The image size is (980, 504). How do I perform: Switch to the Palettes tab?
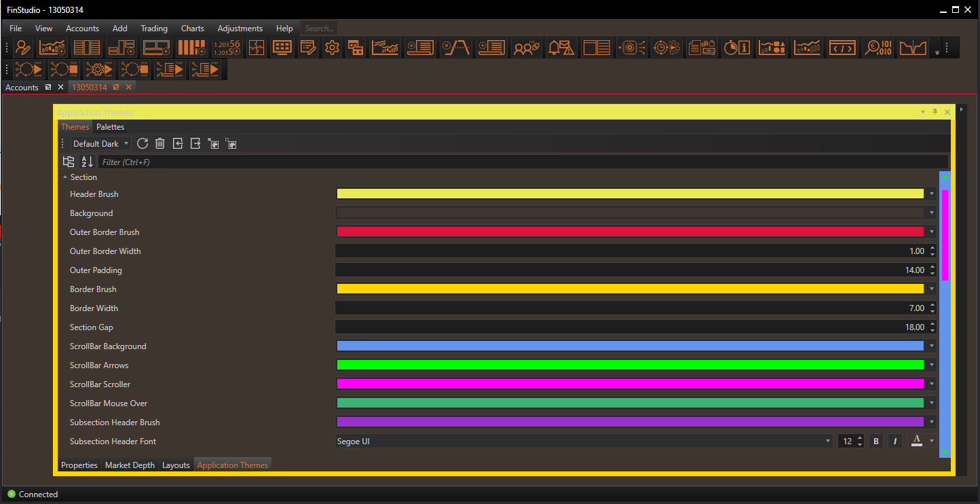pos(110,127)
